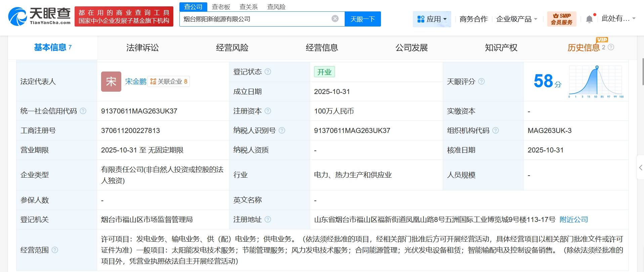Click the 58分 score value
The height and width of the screenshot is (272, 644).
(547, 81)
